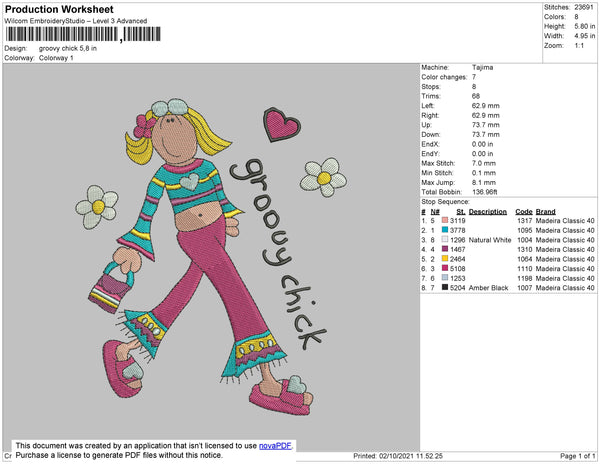Click the Stitches value '23691'

point(584,7)
